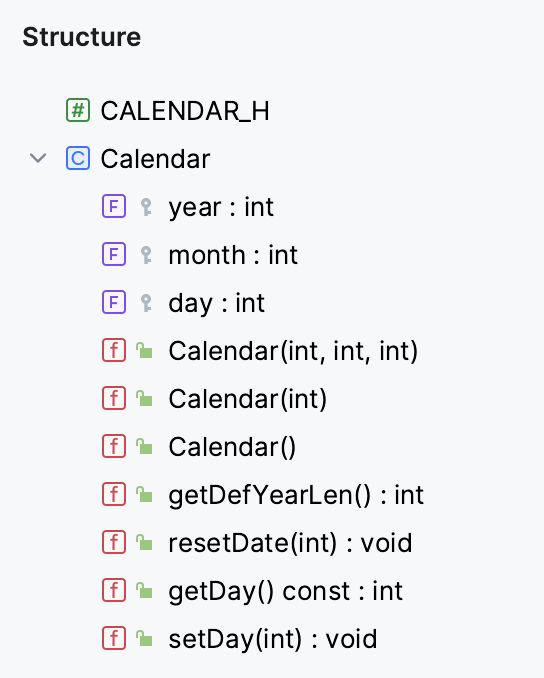Viewport: 544px width, 678px height.
Task: Click the CALENDAR_H macro hash icon
Action: click(78, 110)
